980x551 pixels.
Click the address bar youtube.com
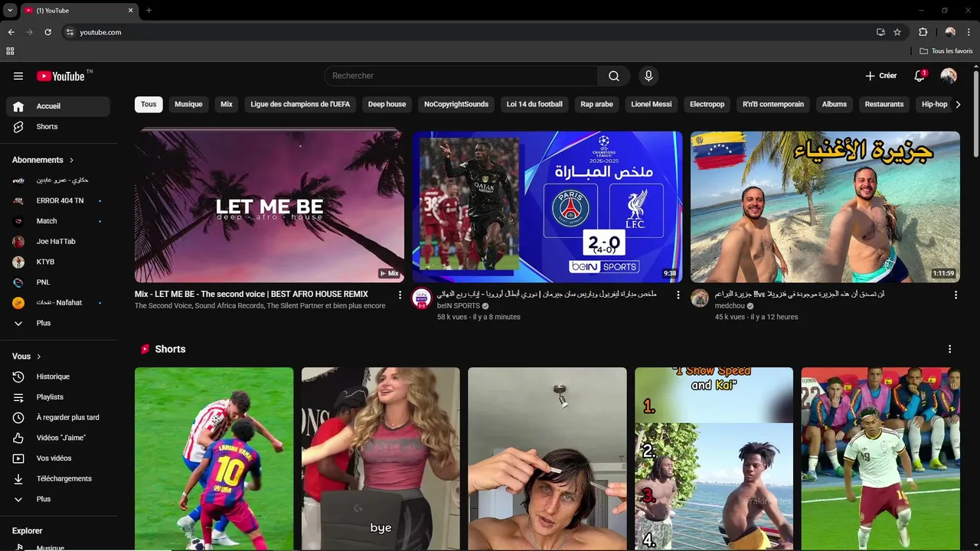click(465, 32)
